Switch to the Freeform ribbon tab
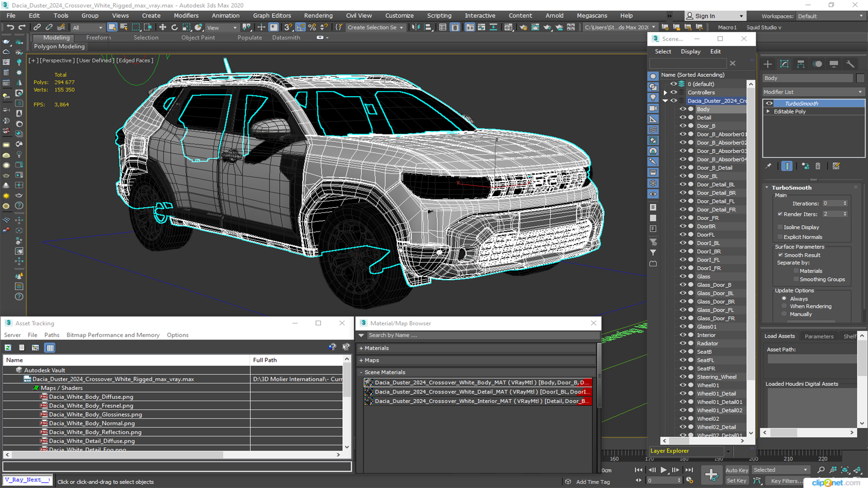This screenshot has height=488, width=868. [98, 38]
